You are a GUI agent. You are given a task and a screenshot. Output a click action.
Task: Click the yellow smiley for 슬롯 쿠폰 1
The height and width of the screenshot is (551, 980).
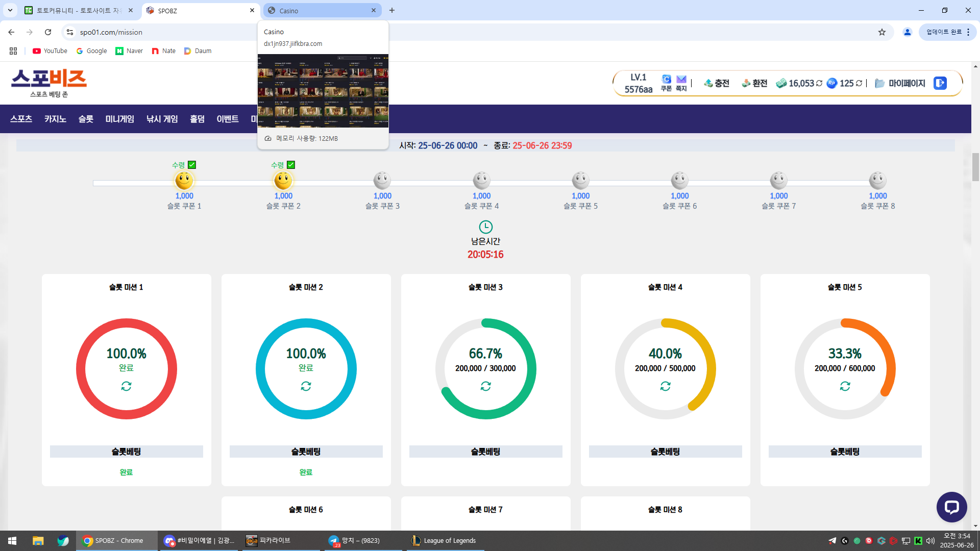pyautogui.click(x=184, y=180)
